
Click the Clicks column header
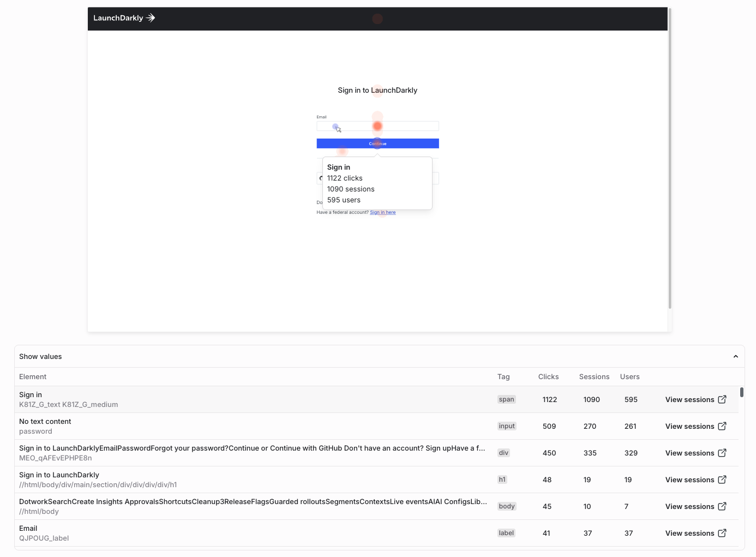(548, 376)
